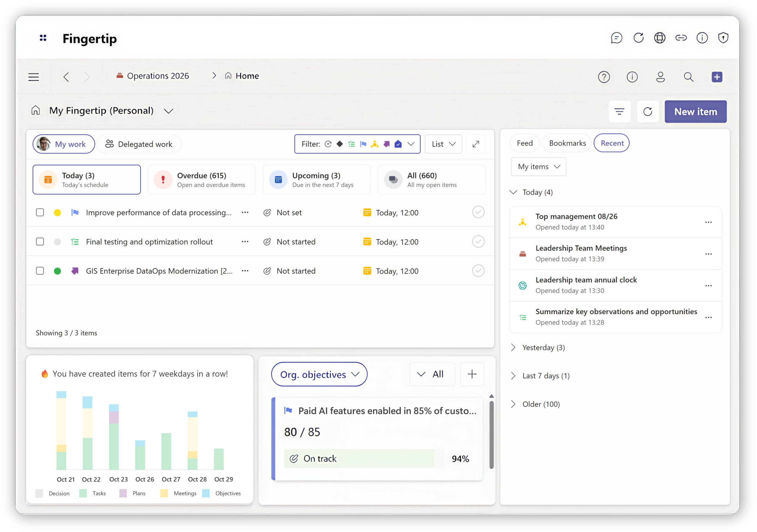
Task: Open the globe language icon
Action: 659,38
